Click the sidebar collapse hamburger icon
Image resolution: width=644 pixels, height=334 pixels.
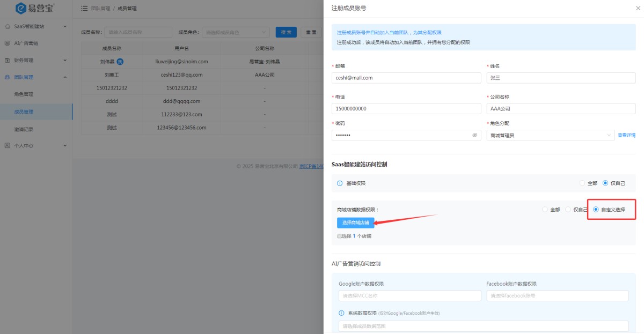[x=84, y=9]
